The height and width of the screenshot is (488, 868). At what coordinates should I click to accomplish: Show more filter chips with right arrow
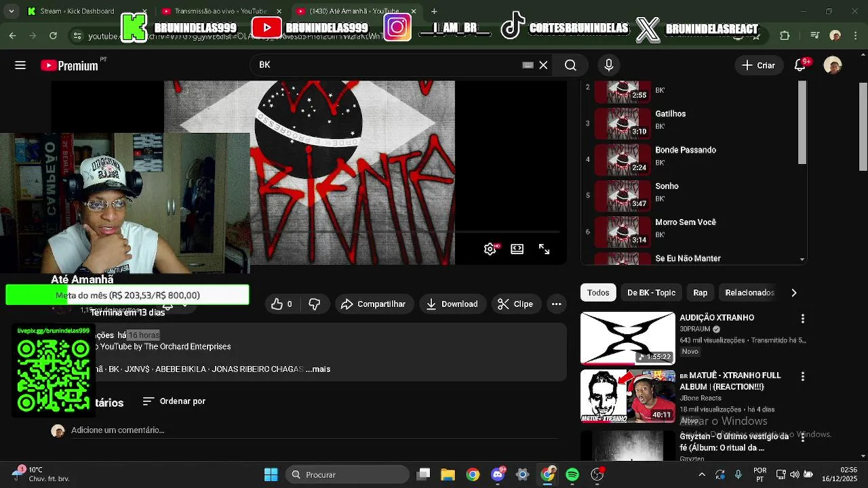[793, 293]
